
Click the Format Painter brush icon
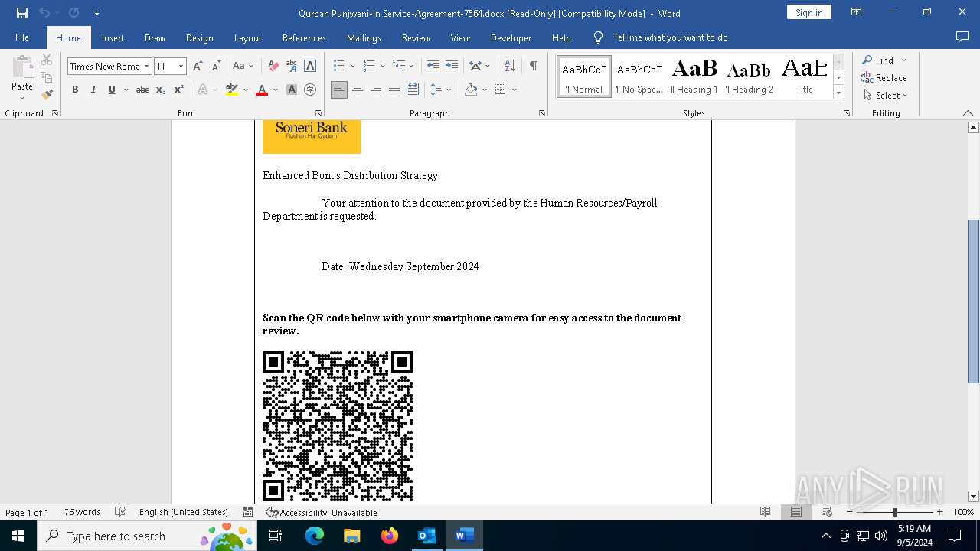[47, 95]
